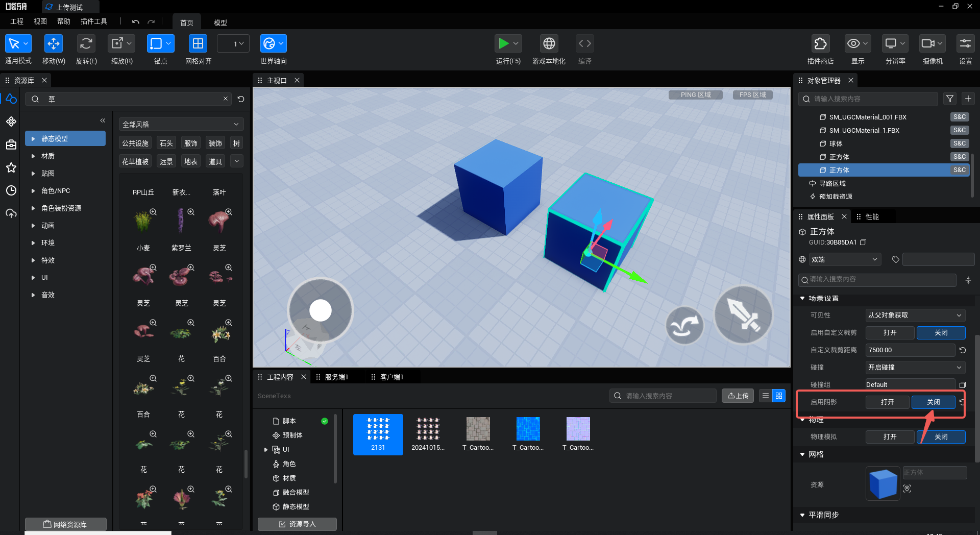Click the undo arrow
980x535 pixels.
click(x=135, y=22)
